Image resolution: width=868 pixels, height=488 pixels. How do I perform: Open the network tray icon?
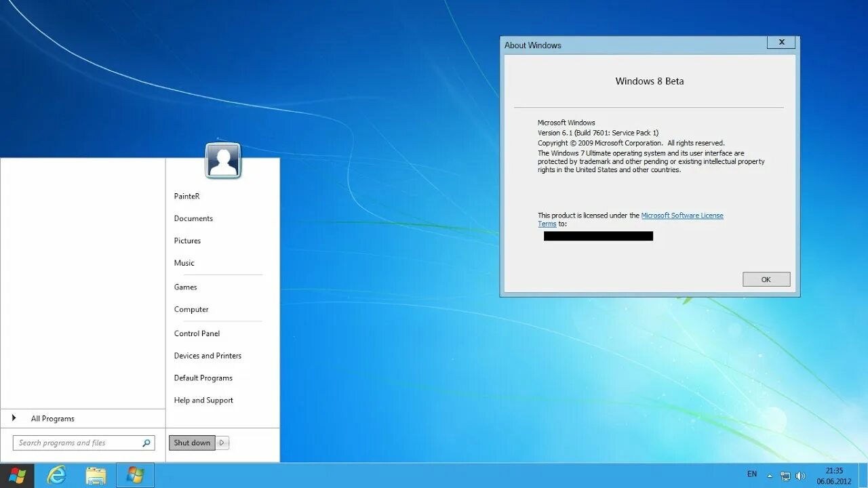[785, 476]
